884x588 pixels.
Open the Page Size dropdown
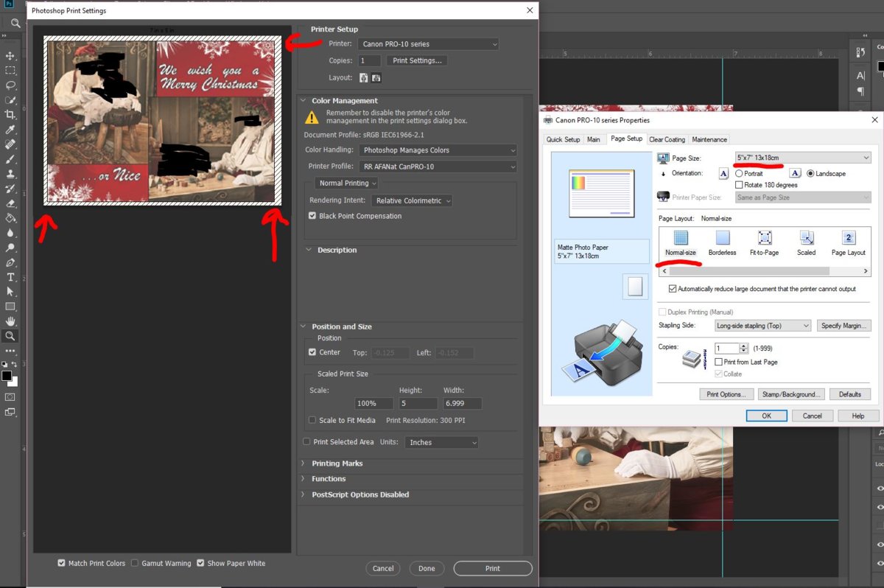pyautogui.click(x=802, y=158)
